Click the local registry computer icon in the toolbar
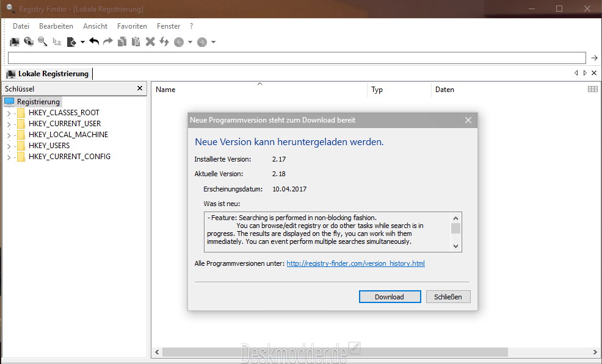 [x=15, y=42]
